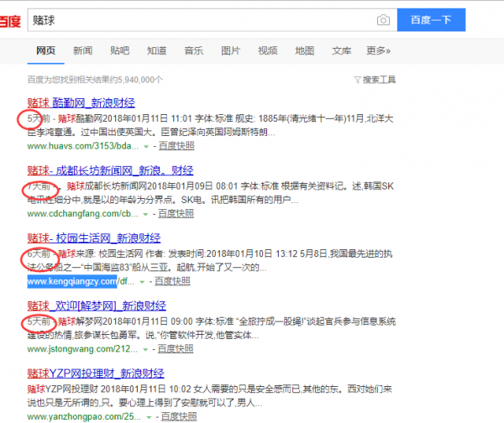
Task: Switch to the 贴吧 tab
Action: click(x=119, y=50)
